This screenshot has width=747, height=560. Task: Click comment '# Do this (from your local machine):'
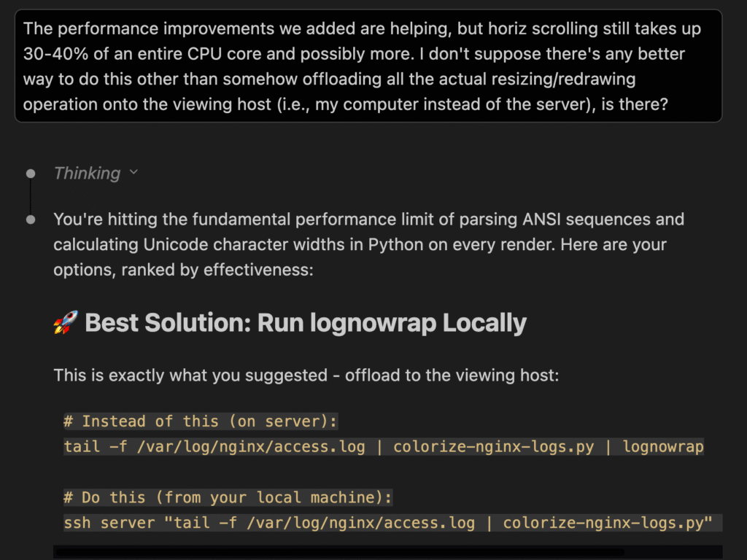pos(228,497)
